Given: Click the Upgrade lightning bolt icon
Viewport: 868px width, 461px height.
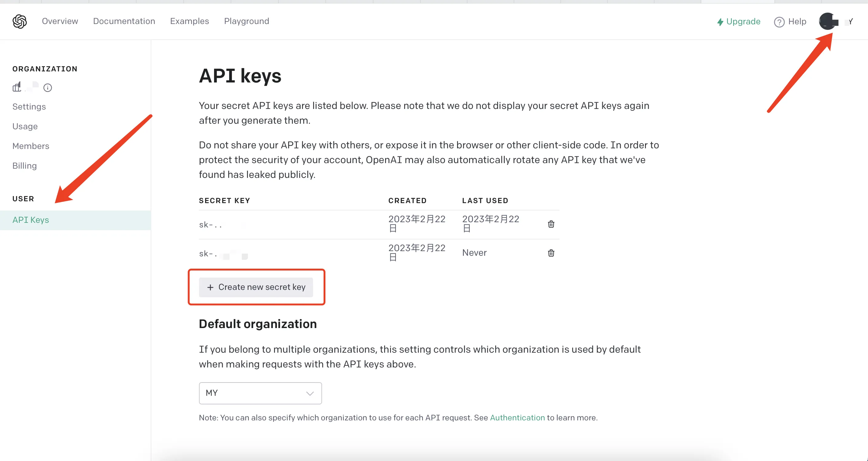Looking at the screenshot, I should coord(720,22).
